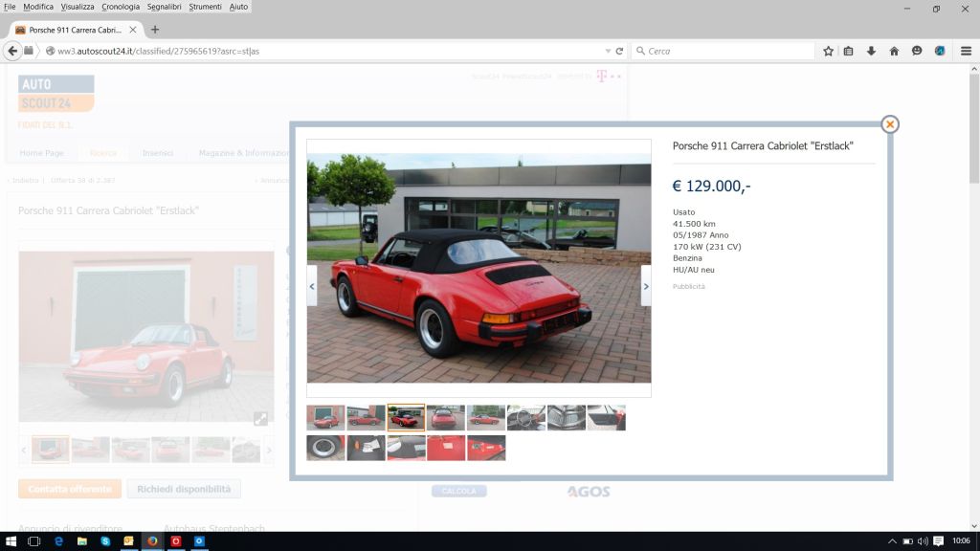
Task: Click Richiedi disponibilità button
Action: click(x=184, y=489)
